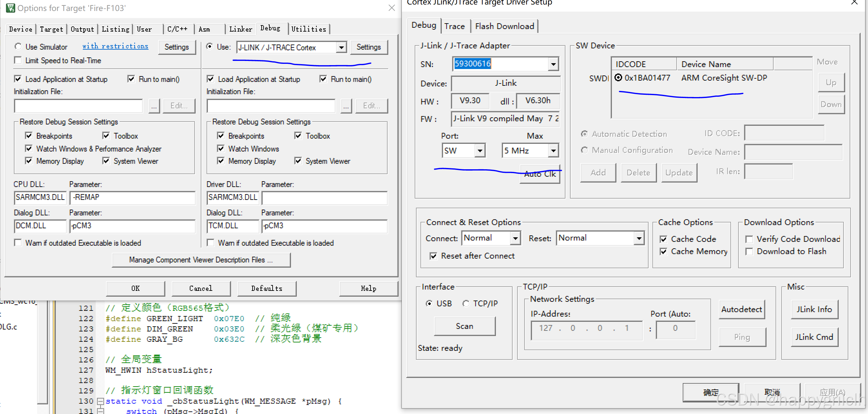Image resolution: width=868 pixels, height=414 pixels.
Task: Enable the Use Simulator option
Action: tap(19, 46)
